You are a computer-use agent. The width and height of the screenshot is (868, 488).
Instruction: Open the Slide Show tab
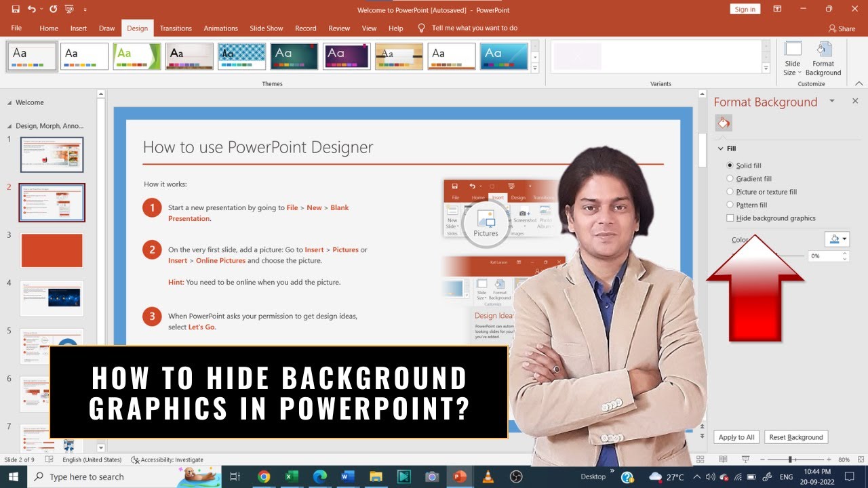(x=267, y=28)
